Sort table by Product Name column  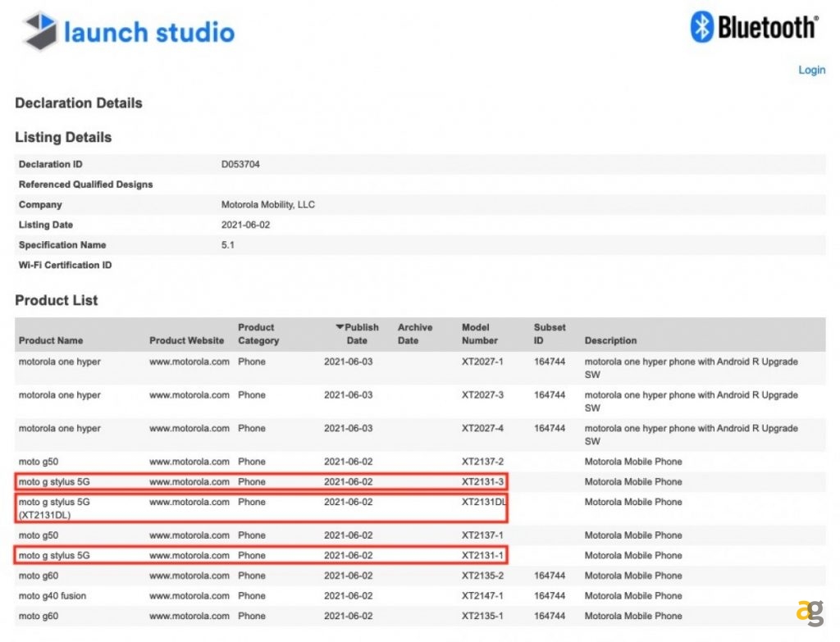pos(51,340)
